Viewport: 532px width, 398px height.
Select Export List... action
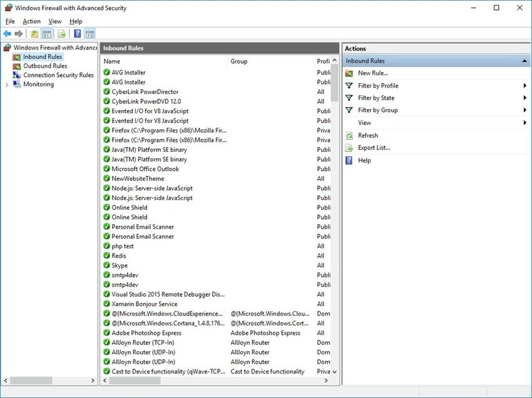[x=374, y=148]
